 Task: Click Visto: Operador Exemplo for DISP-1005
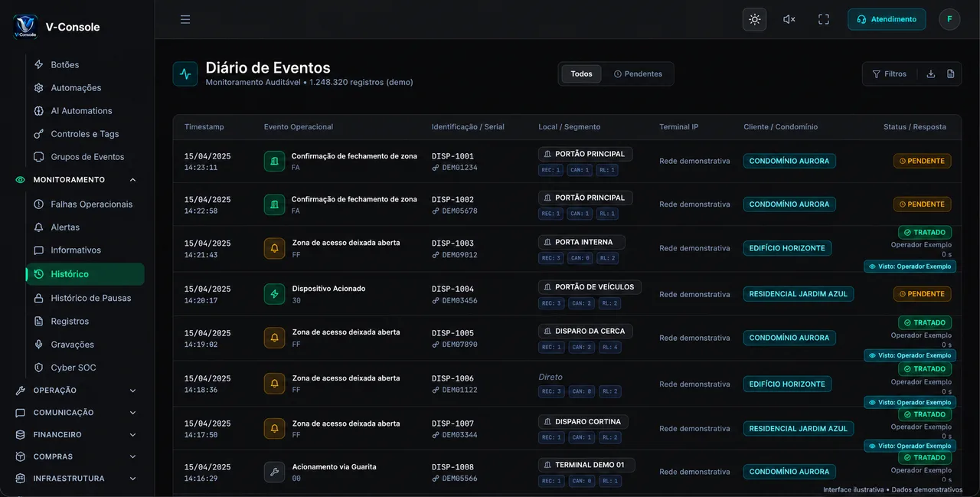[x=910, y=355]
